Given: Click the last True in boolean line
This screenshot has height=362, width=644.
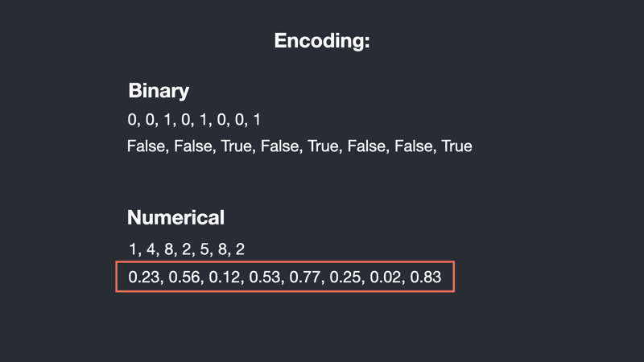Looking at the screenshot, I should (x=456, y=146).
